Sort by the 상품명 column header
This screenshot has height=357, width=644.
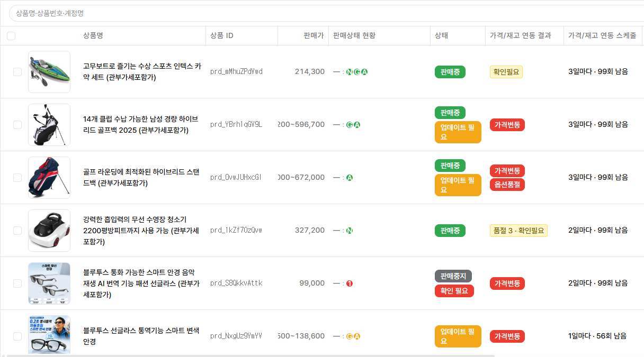[x=93, y=36]
